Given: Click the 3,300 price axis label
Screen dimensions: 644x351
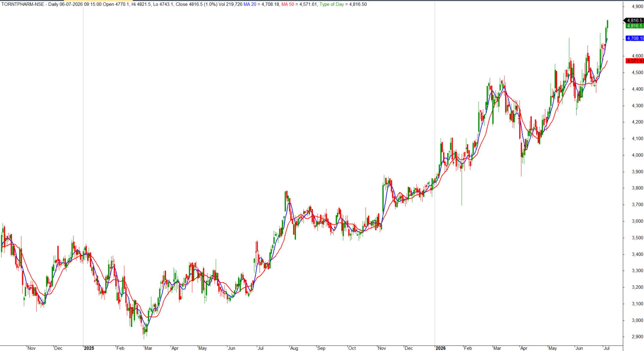Looking at the screenshot, I should 637,271.
